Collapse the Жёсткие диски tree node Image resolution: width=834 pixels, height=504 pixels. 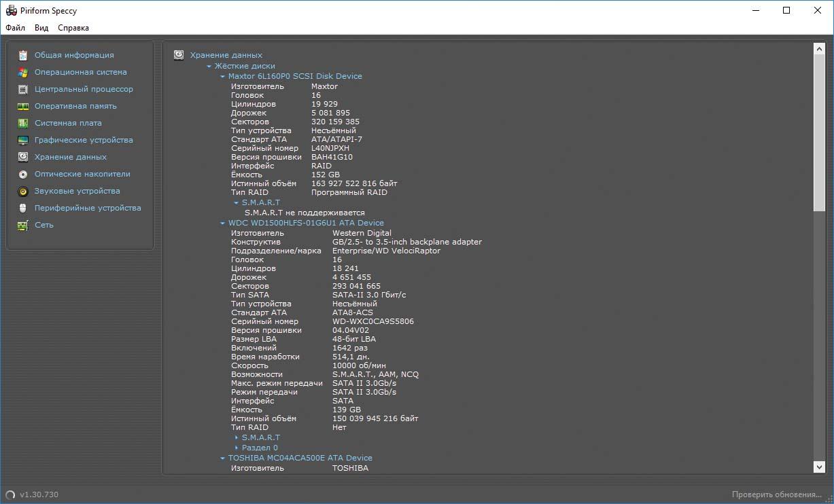click(209, 67)
